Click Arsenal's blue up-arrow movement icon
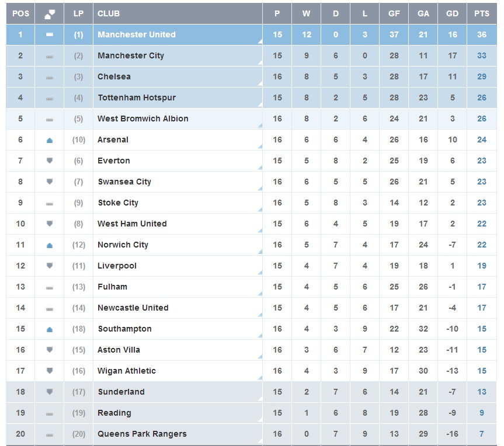The height and width of the screenshot is (446, 504). coord(50,140)
